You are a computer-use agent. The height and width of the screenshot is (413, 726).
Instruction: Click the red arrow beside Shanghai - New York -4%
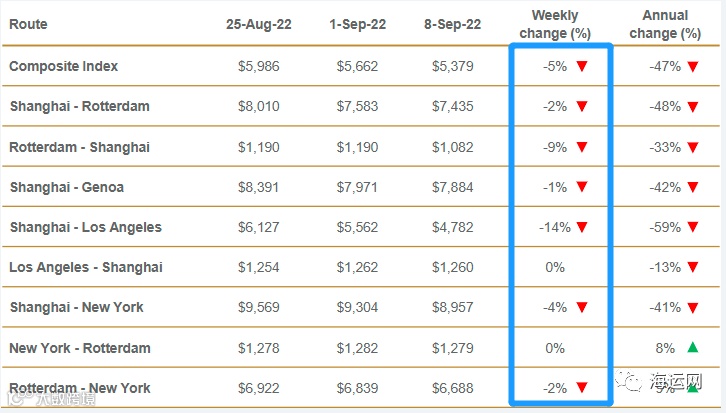coord(581,308)
